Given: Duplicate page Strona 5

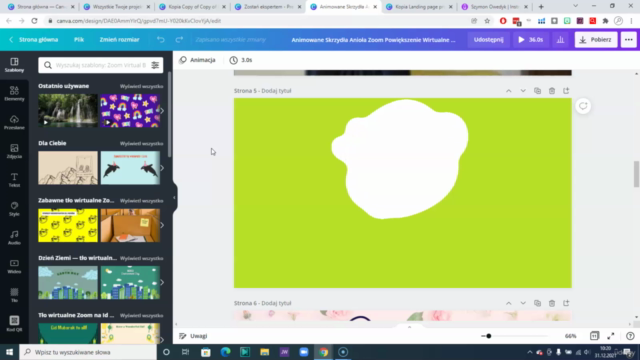Looking at the screenshot, I should pyautogui.click(x=537, y=91).
